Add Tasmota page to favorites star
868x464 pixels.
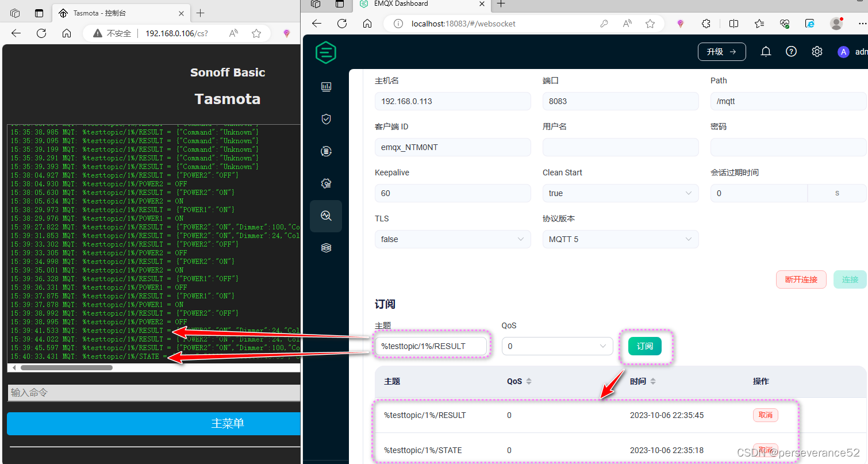pyautogui.click(x=256, y=33)
